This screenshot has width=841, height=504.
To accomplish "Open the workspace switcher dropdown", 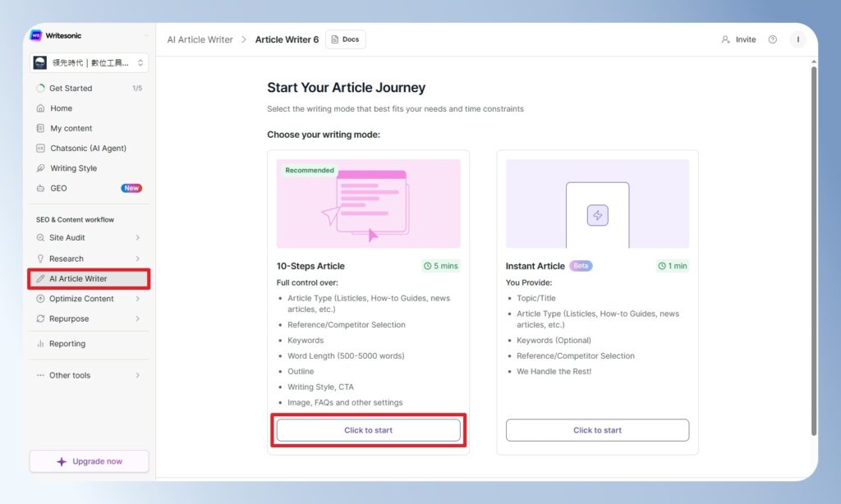I will [x=89, y=62].
